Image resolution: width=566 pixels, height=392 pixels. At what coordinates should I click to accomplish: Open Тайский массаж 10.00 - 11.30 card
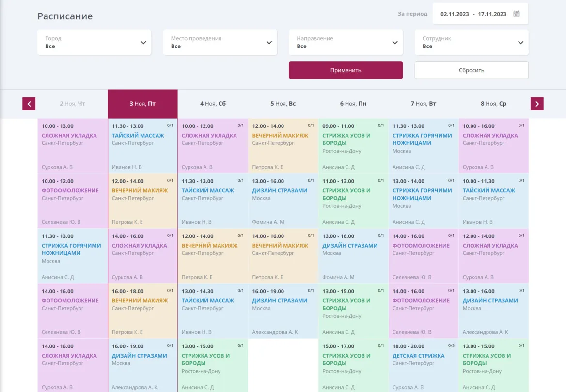pyautogui.click(x=493, y=201)
